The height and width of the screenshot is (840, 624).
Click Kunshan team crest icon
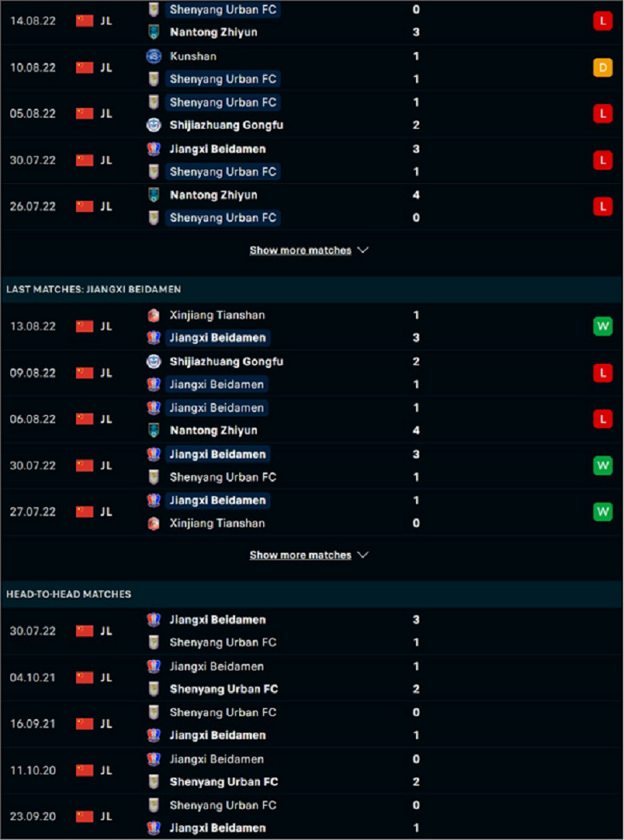154,56
